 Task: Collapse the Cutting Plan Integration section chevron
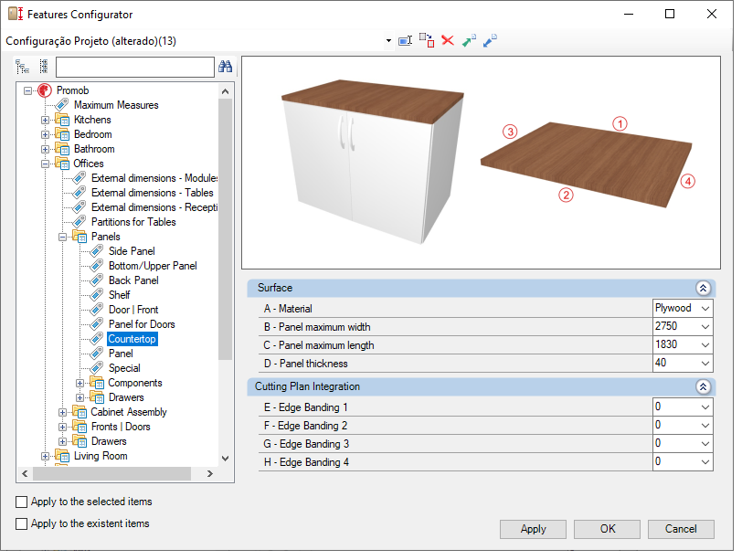[704, 387]
